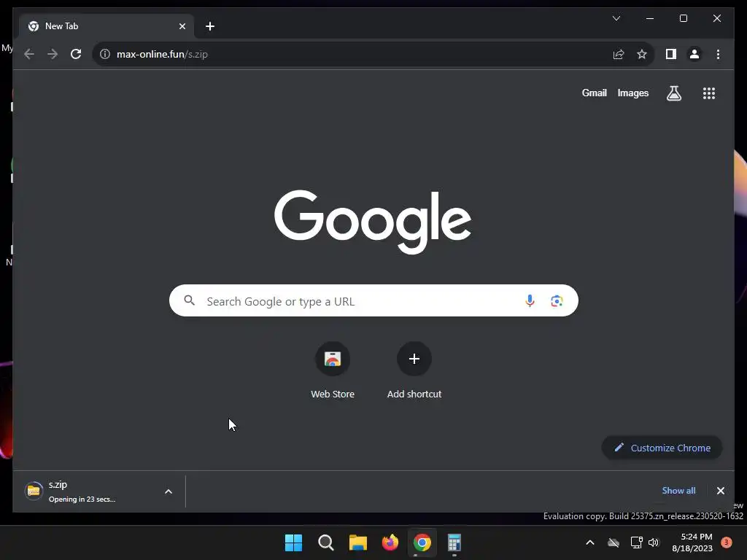Click the magnifier icon in the search box
747x560 pixels.
tap(190, 300)
